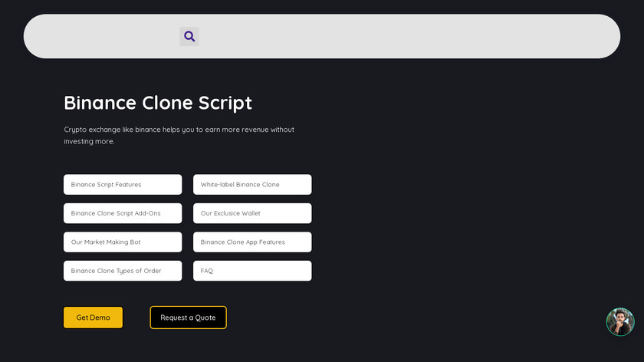This screenshot has height=362, width=644.
Task: Open the chat avatar bubble
Action: pos(620,321)
